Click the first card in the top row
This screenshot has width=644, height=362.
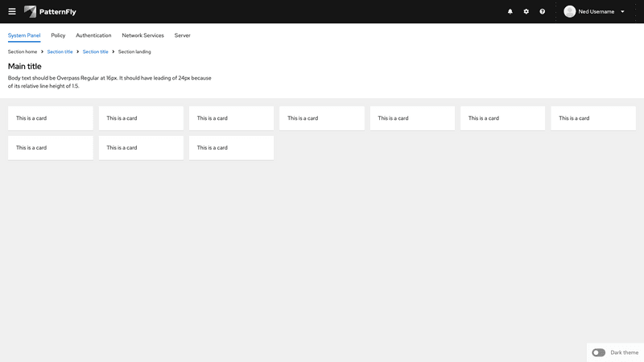point(50,118)
